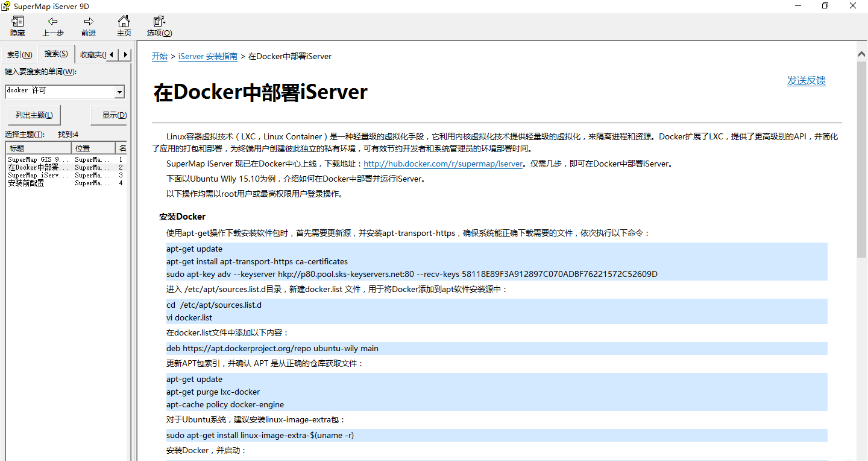Image resolution: width=868 pixels, height=461 pixels.
Task: Open the search term dropdown arrow
Action: pyautogui.click(x=119, y=92)
